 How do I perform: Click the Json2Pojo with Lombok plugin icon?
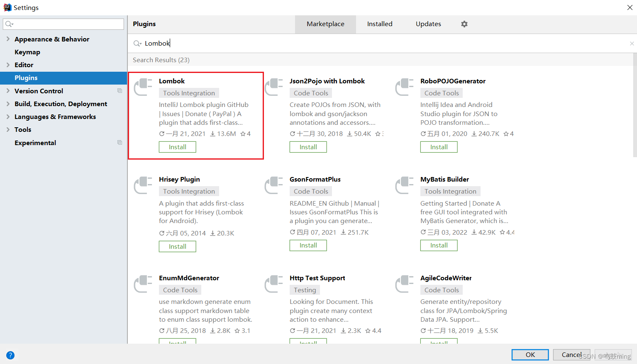[x=274, y=87]
